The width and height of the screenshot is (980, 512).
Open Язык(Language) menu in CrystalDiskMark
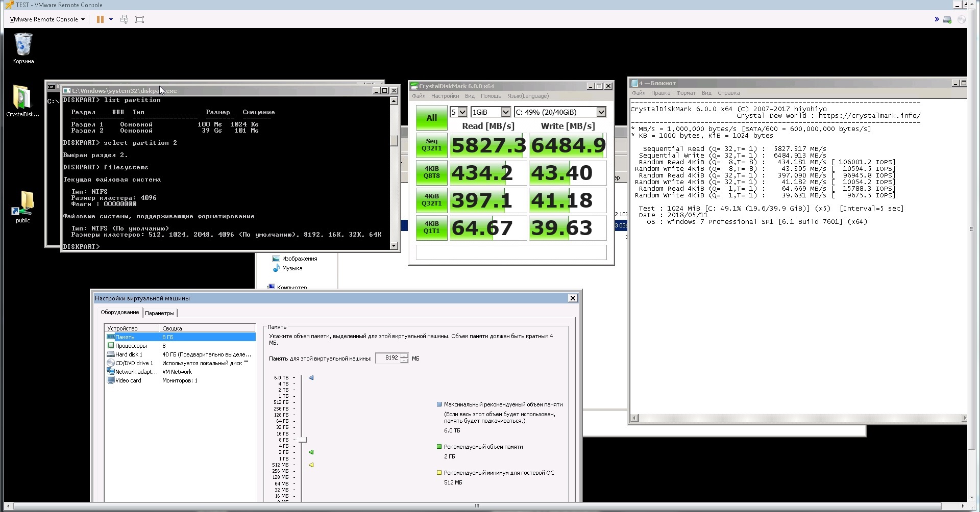click(x=528, y=96)
